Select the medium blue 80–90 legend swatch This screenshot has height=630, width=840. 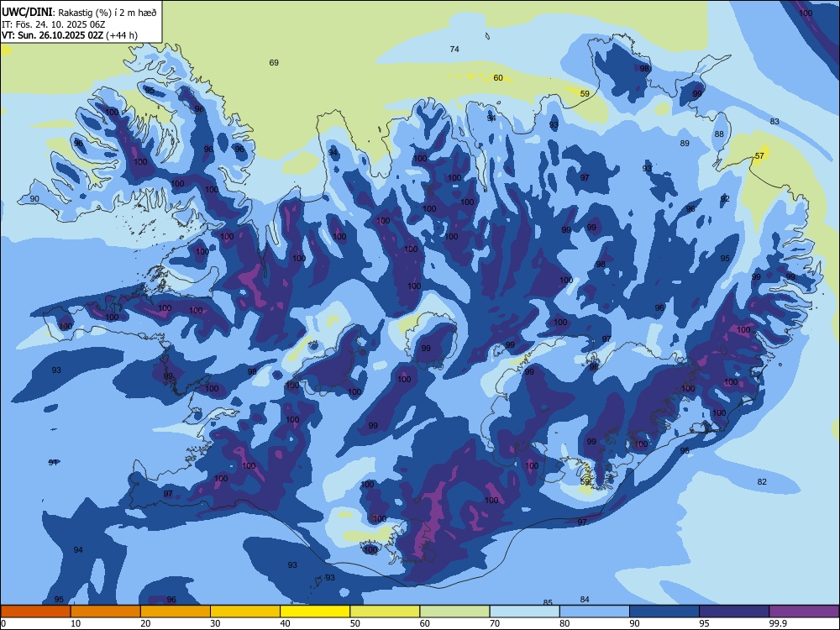coord(595,612)
